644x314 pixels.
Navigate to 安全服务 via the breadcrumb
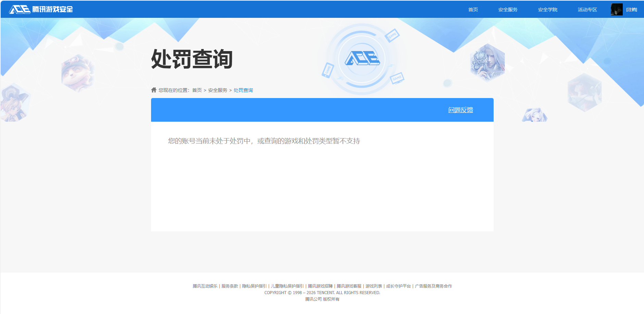click(x=217, y=90)
